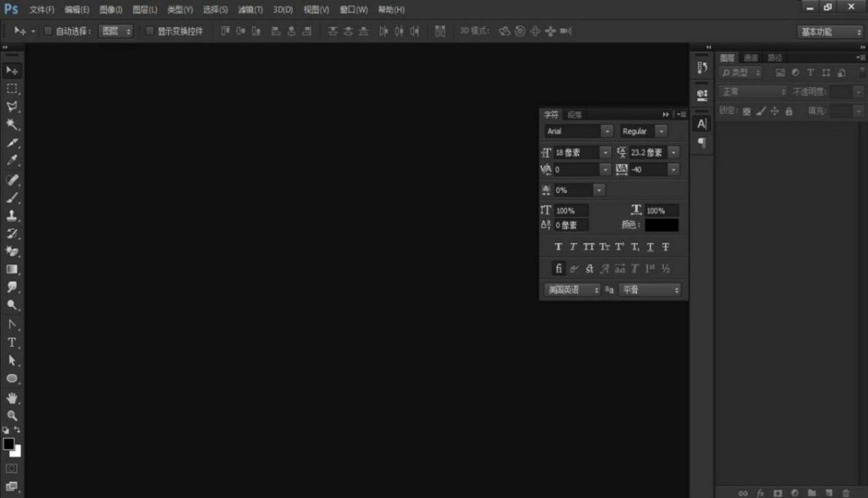Image resolution: width=868 pixels, height=498 pixels.
Task: Toggle All Caps text style
Action: (589, 247)
